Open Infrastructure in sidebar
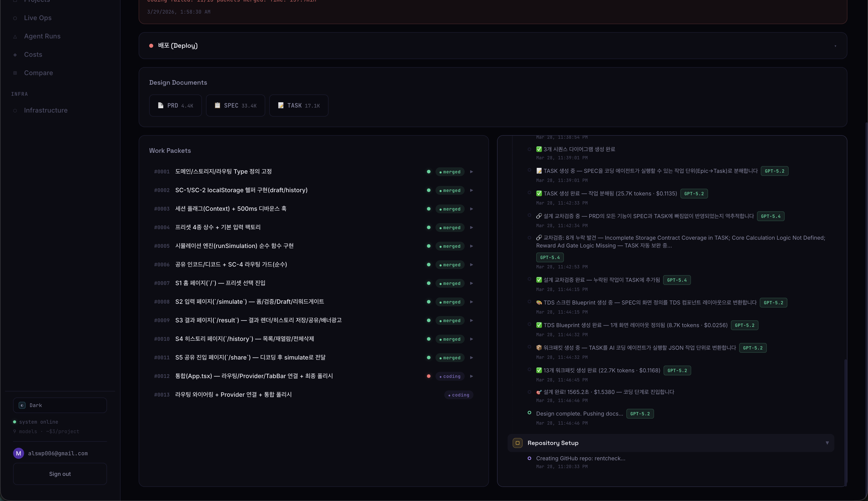This screenshot has height=501, width=868. (x=45, y=111)
